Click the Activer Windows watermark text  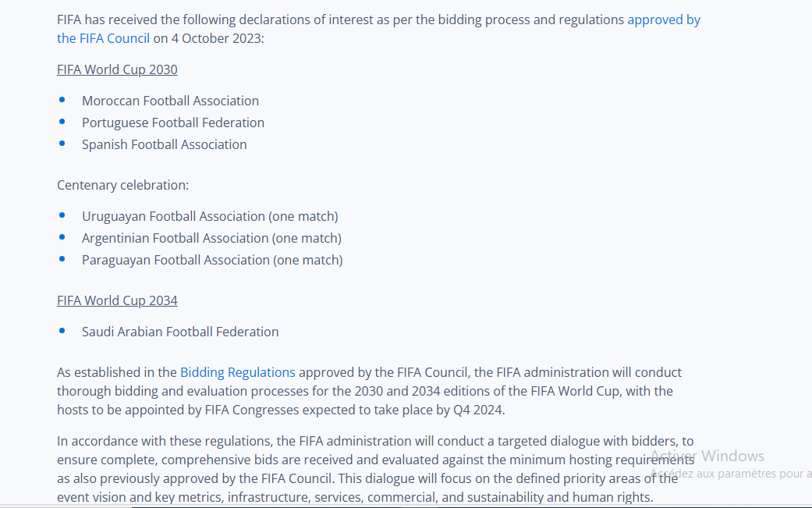pos(708,456)
